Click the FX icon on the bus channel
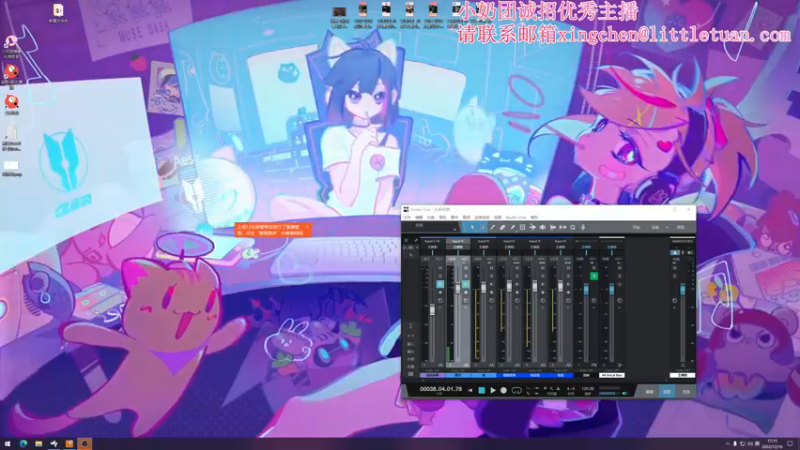This screenshot has height=450, width=800. pos(594,365)
